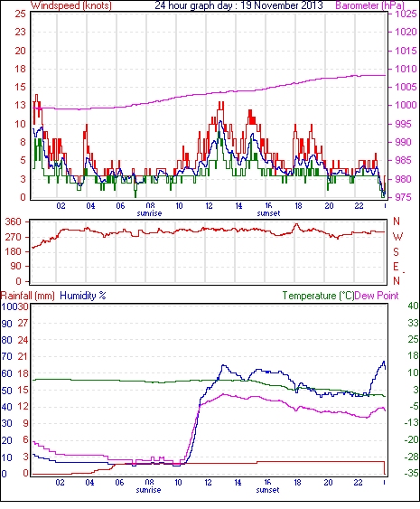
Task: Click the Temperature (°C) legend label
Action: [318, 296]
